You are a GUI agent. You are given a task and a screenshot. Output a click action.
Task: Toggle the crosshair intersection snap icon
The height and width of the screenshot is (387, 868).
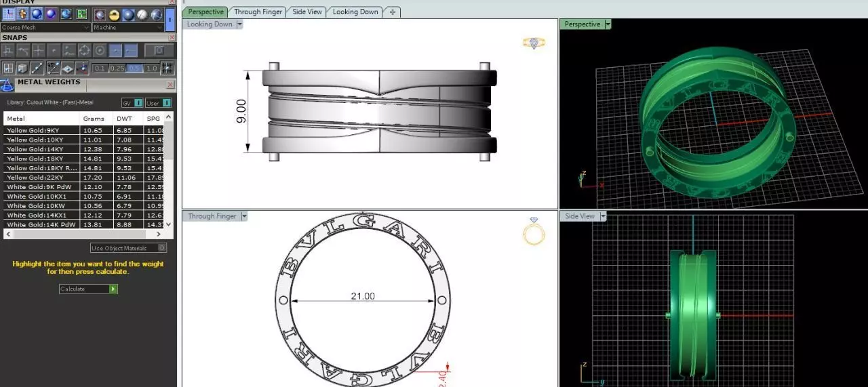pos(38,50)
